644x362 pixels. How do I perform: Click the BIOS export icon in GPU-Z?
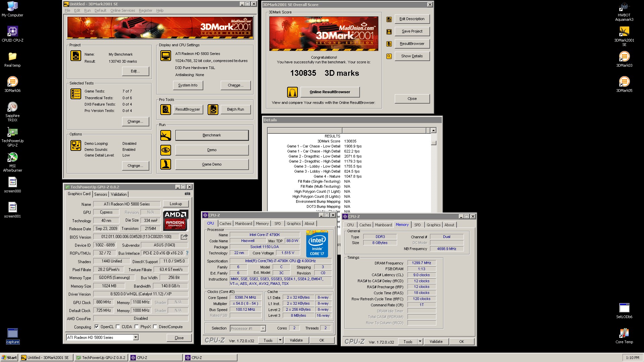[x=184, y=237]
